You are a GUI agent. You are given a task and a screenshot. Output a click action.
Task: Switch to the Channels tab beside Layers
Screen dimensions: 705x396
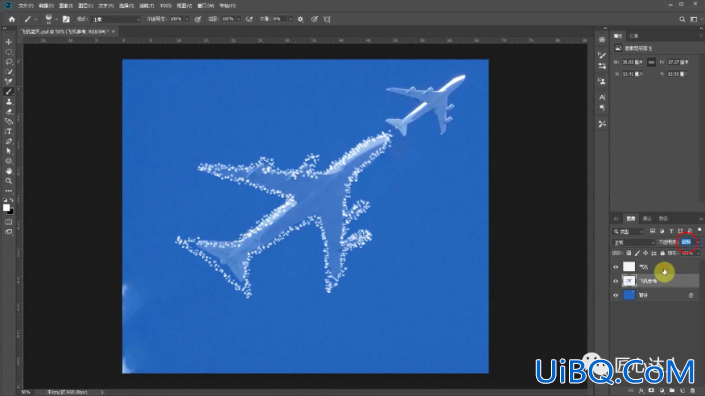647,218
